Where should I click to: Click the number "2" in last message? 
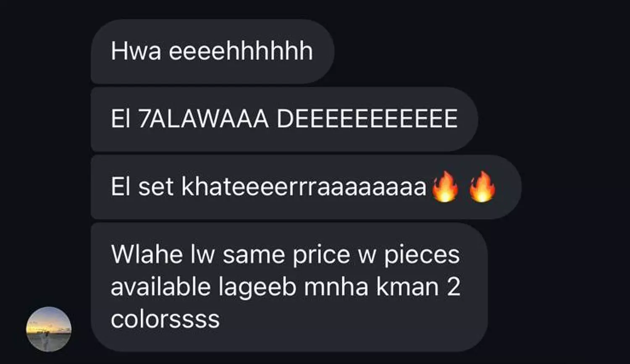click(x=453, y=287)
